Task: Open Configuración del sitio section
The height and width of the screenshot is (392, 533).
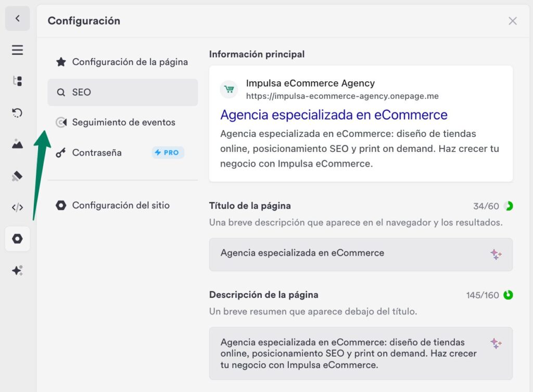Action: pos(122,205)
